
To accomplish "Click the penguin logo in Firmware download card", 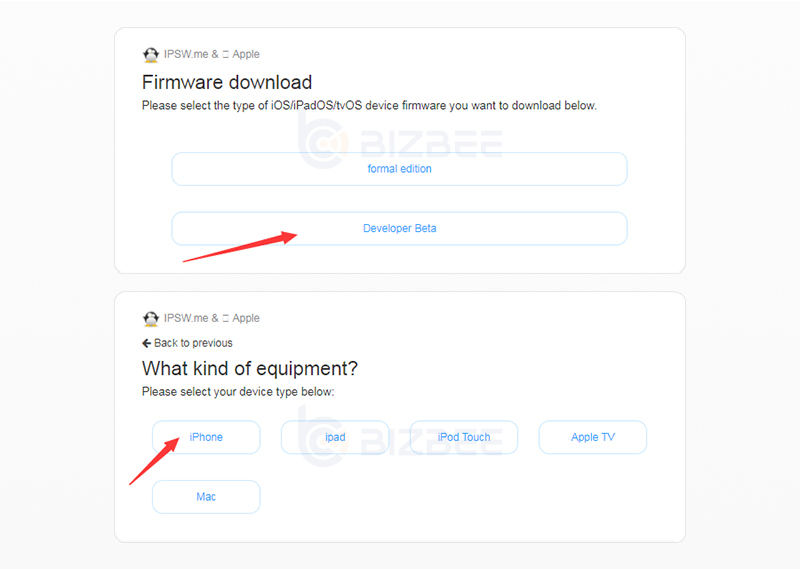I will pos(151,55).
